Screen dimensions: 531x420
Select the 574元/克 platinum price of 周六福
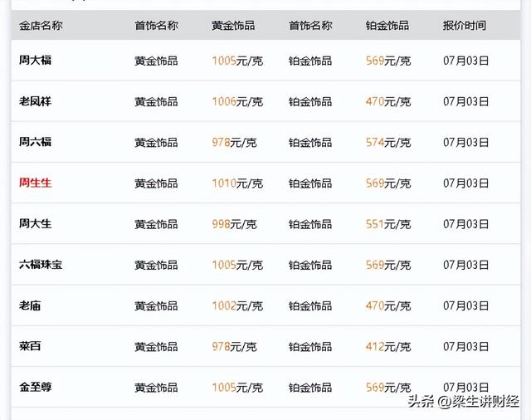tap(388, 142)
